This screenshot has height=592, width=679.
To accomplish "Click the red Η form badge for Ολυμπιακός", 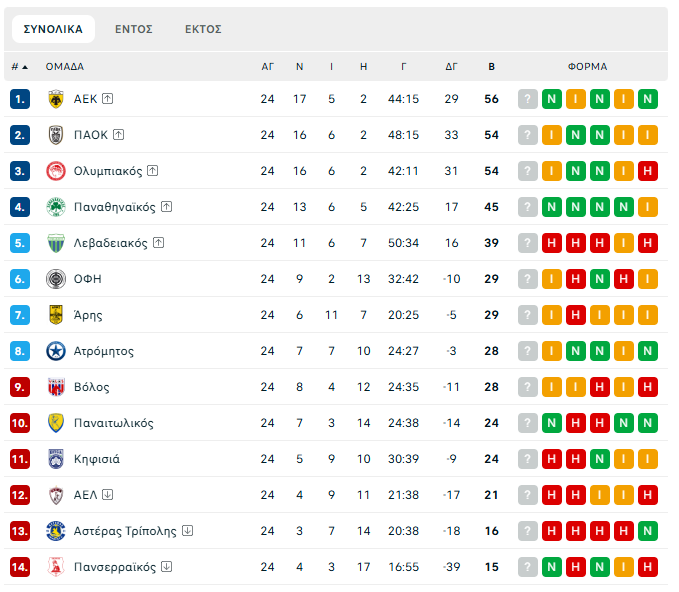I will (648, 171).
